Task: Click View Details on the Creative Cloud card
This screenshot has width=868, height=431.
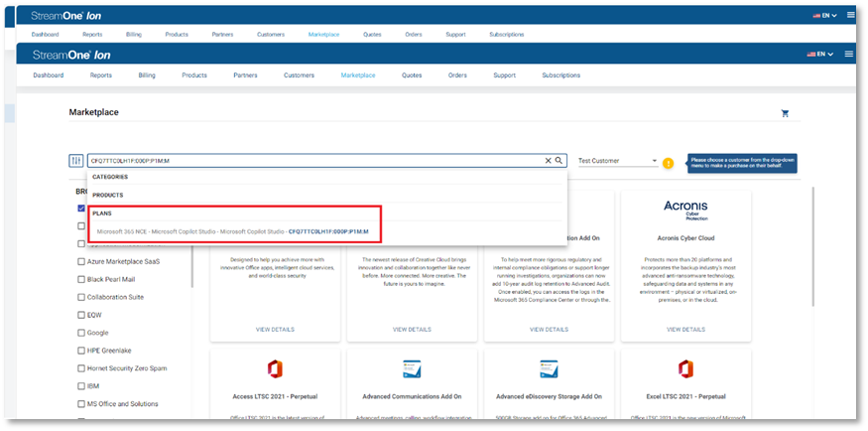Action: click(412, 330)
